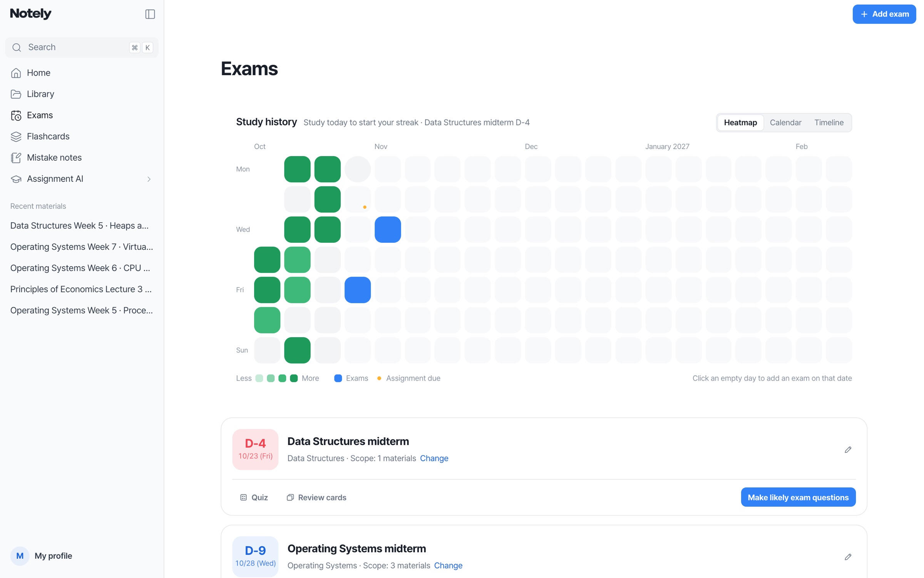Screen dimensions: 924x578
Task: Change scope of Operating Systems midterm
Action: point(448,566)
